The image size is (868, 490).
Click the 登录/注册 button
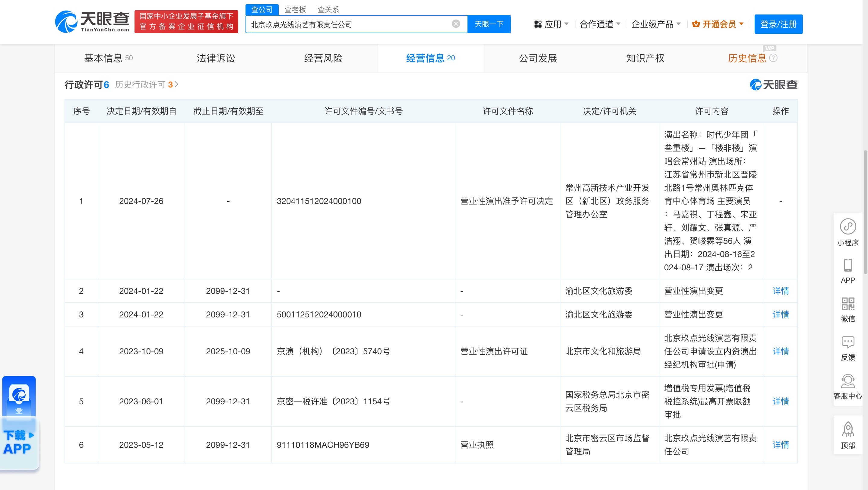[778, 24]
